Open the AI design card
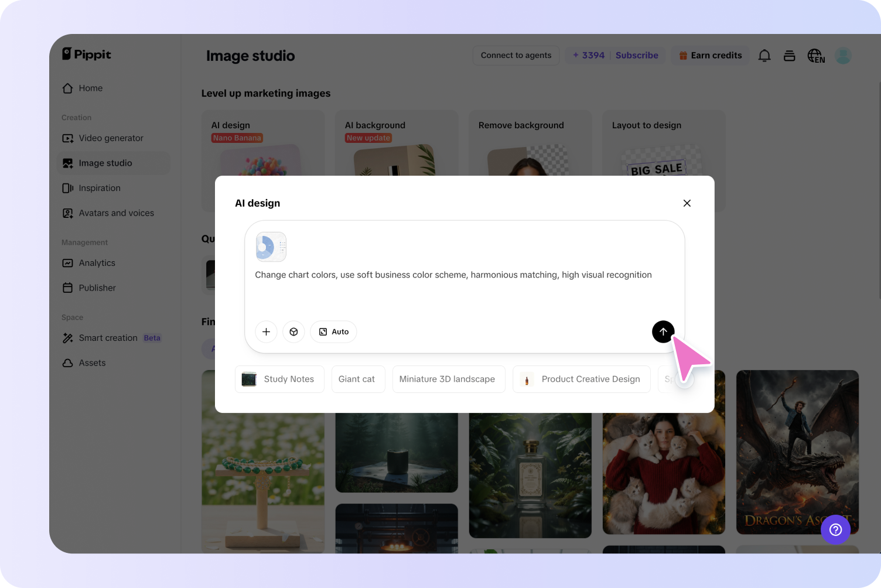881x588 pixels. tap(263, 143)
